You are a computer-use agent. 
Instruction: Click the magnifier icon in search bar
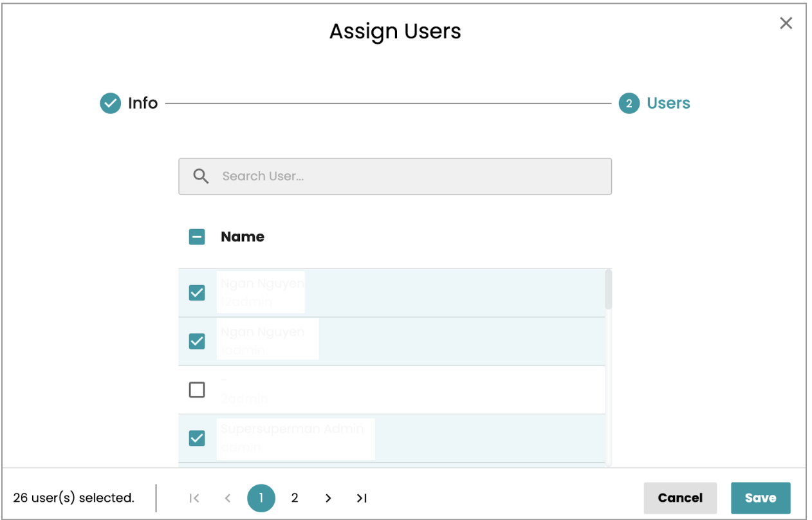pos(201,176)
